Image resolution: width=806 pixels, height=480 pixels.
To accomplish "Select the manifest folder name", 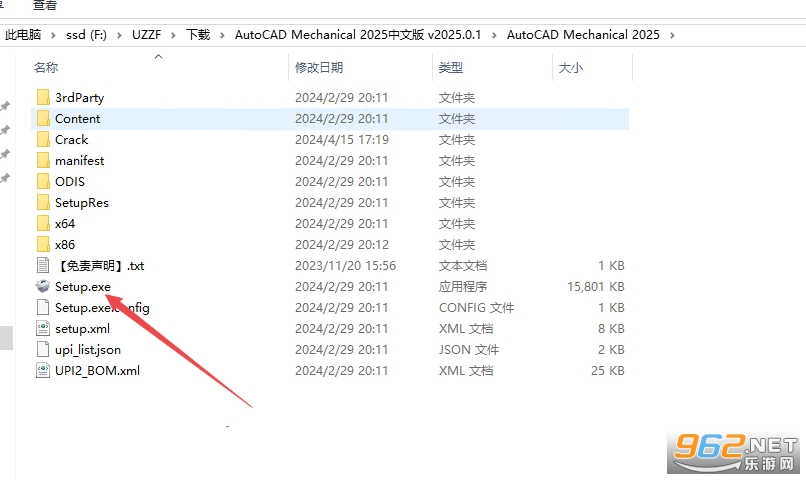I will 80,161.
